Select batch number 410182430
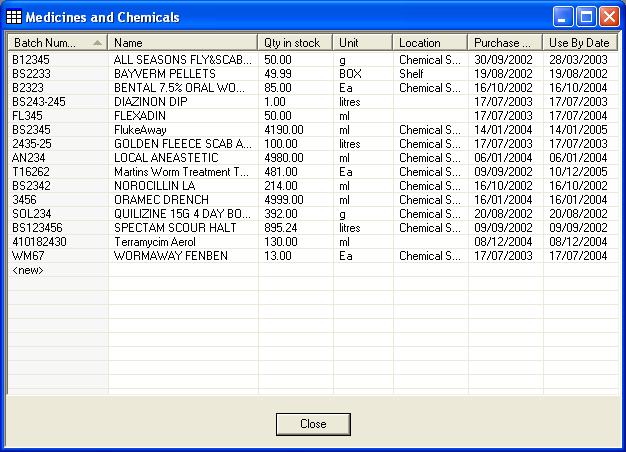Screen dimensions: 626x452 (x=58, y=242)
